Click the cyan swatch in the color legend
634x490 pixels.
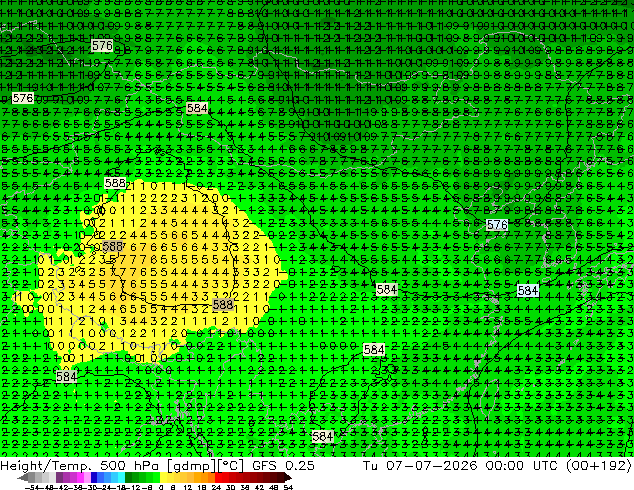[121, 477]
